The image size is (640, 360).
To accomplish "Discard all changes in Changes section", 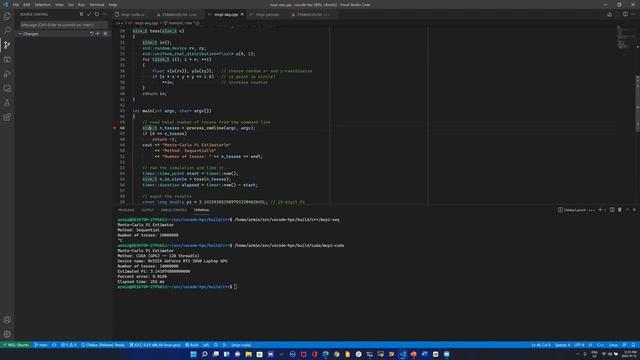I will (x=91, y=34).
